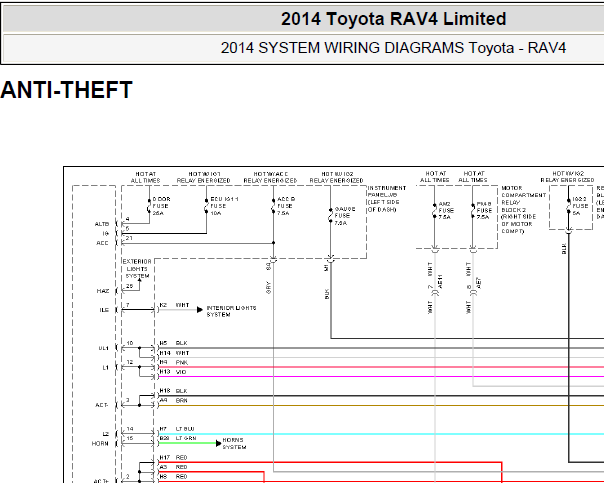Click pin number '15' at HORN terminal

[x=130, y=438]
